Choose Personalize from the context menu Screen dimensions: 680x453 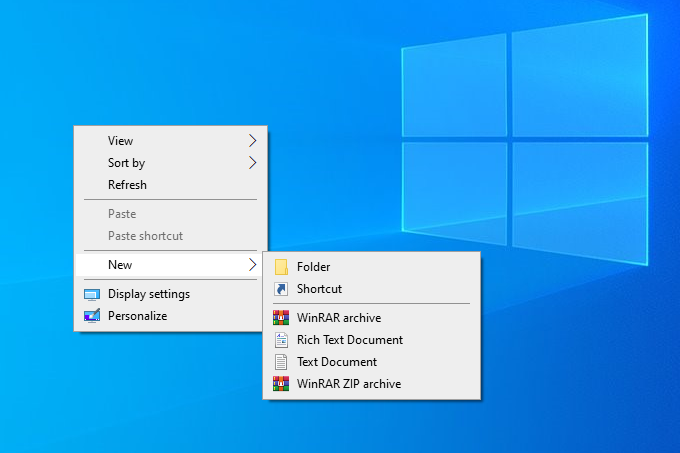[170, 316]
